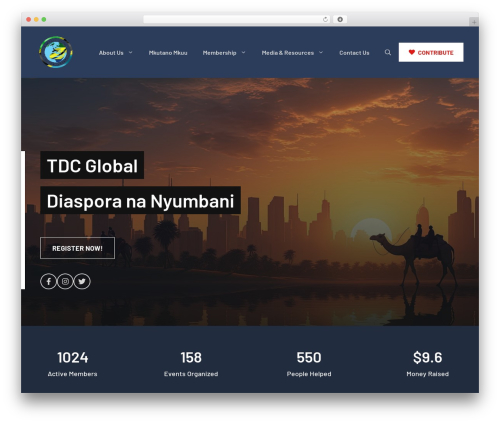
Task: Click the browser reload icon
Action: tap(325, 19)
